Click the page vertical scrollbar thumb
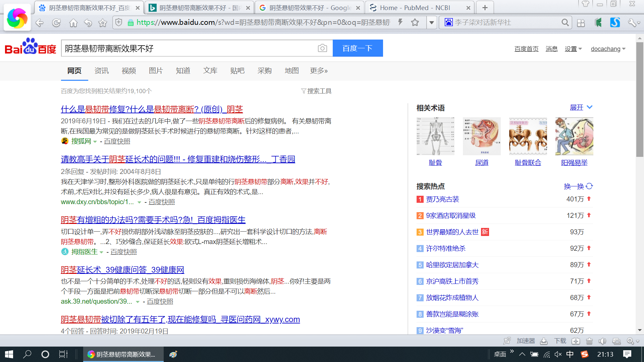 point(640,100)
